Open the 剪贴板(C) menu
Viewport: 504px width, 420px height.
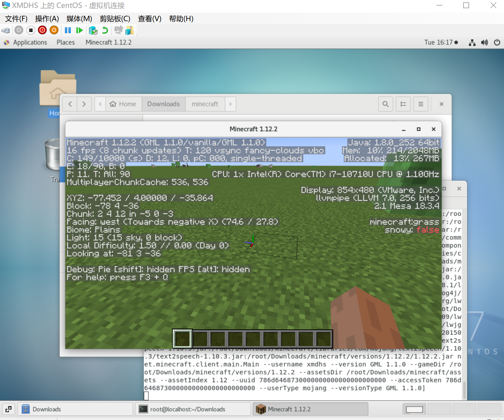pos(115,19)
